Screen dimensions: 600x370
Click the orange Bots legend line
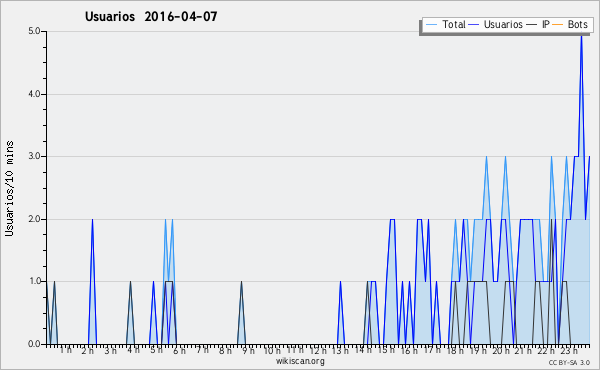pyautogui.click(x=558, y=25)
